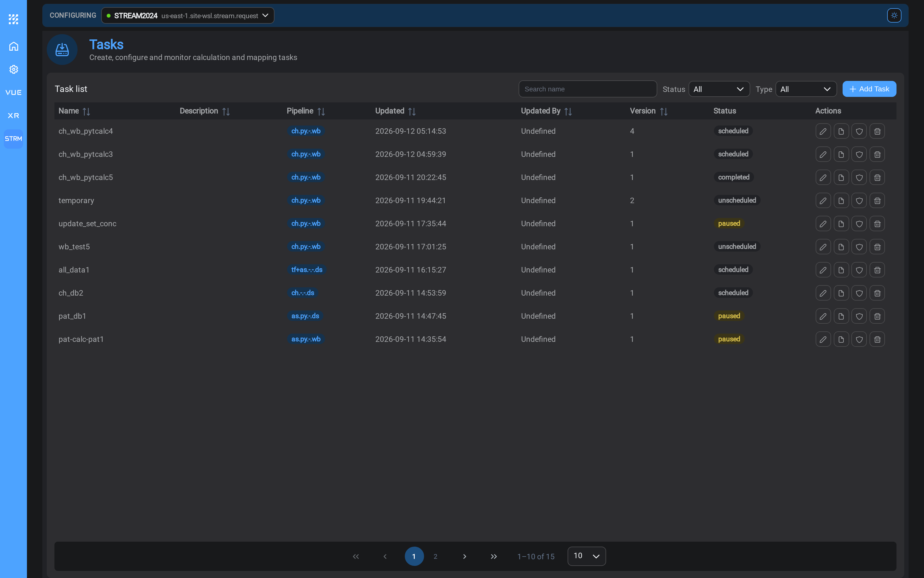This screenshot has width=924, height=578.
Task: Click paused badge on update_set_conc row
Action: 729,223
